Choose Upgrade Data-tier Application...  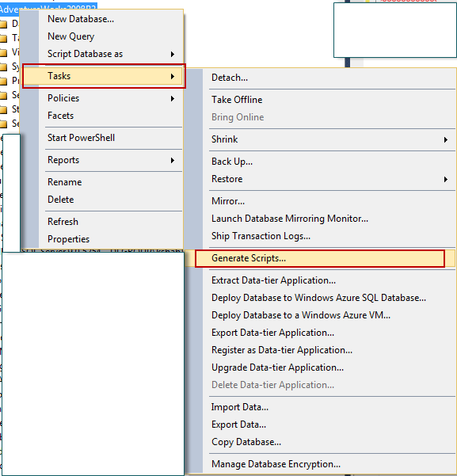pyautogui.click(x=277, y=367)
